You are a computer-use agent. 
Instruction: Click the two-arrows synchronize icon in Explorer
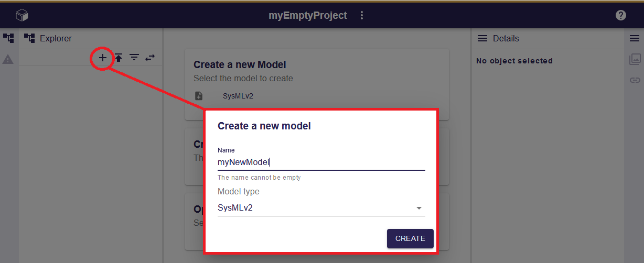click(151, 58)
